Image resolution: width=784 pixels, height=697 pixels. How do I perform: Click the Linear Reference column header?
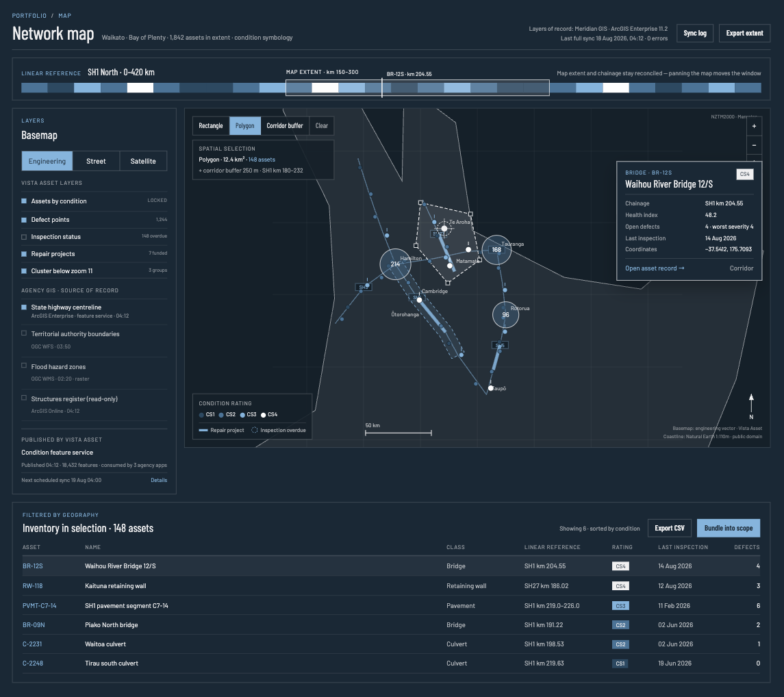coord(552,547)
